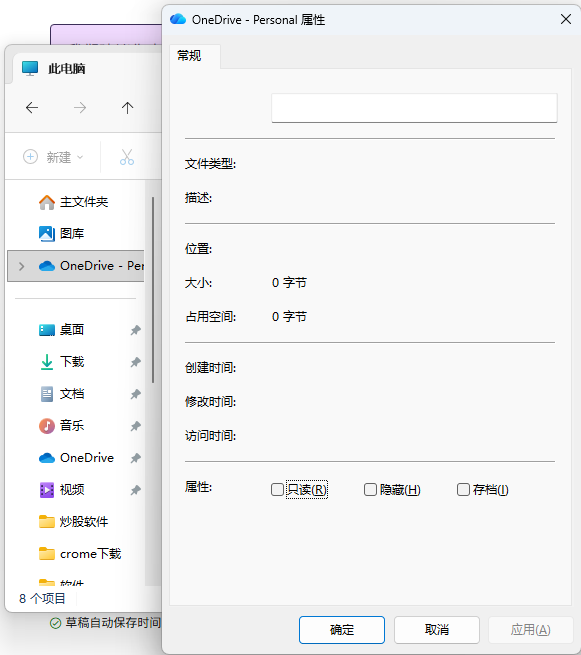
Task: Click the back arrow in File Explorer
Action: [32, 108]
